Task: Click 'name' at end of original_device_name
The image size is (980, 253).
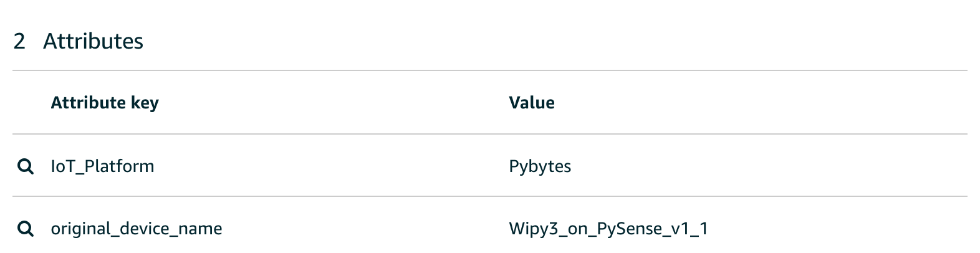Action: click(x=200, y=229)
